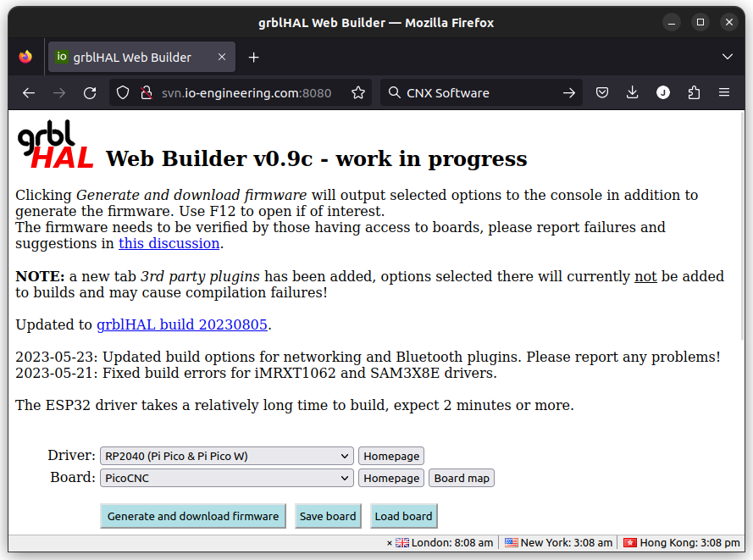Click the ESP32 driver build time notice
Viewport: 753px width, 560px height.
[x=295, y=405]
